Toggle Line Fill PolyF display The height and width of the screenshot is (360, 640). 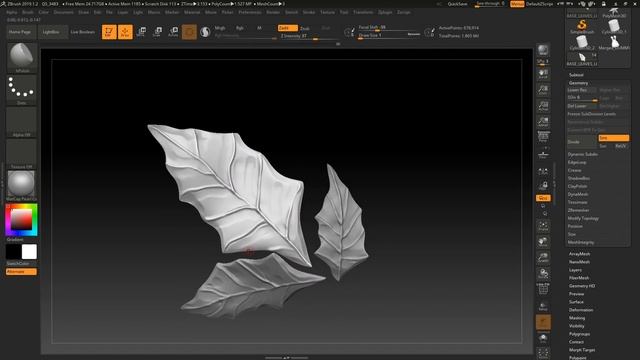click(x=543, y=289)
